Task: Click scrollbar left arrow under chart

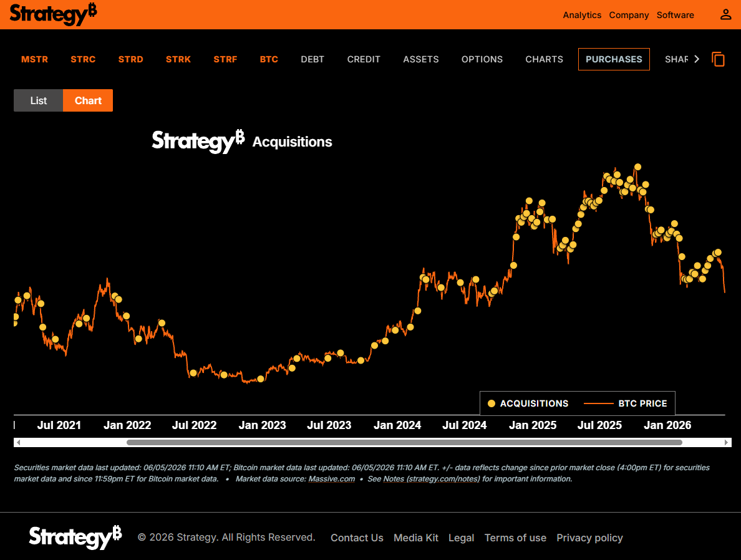Action: tap(18, 442)
